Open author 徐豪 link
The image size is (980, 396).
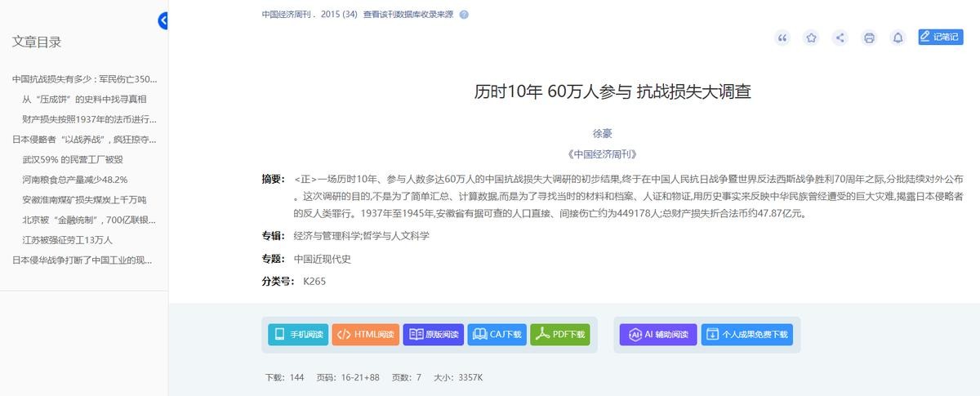tap(602, 133)
